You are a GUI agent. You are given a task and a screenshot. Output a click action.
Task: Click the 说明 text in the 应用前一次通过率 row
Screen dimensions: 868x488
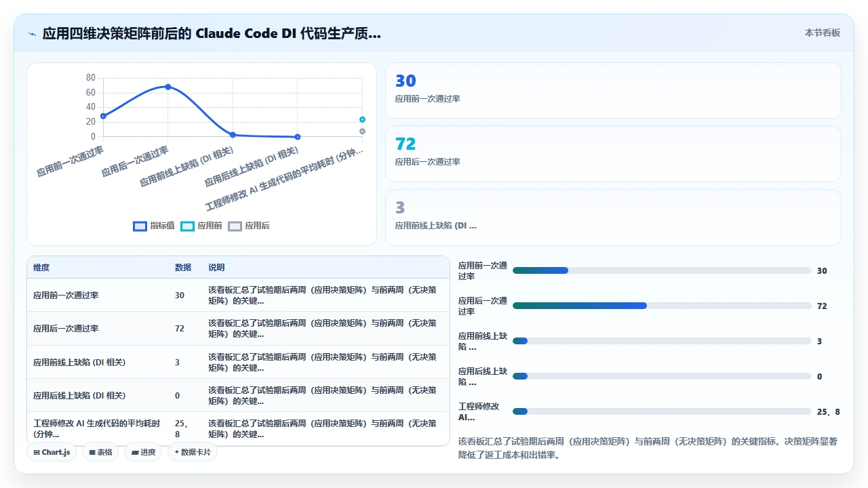click(322, 295)
